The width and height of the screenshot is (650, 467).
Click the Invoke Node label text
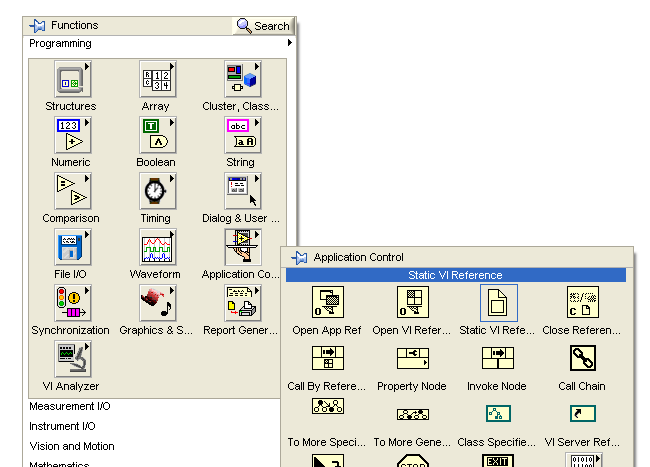pos(497,386)
